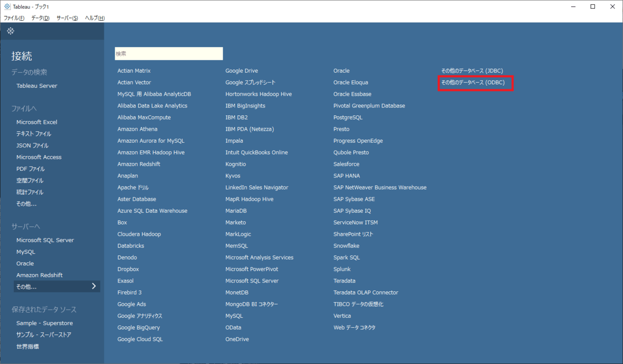
Task: Select Alibaba Data Lake Analytics connector
Action: [153, 106]
